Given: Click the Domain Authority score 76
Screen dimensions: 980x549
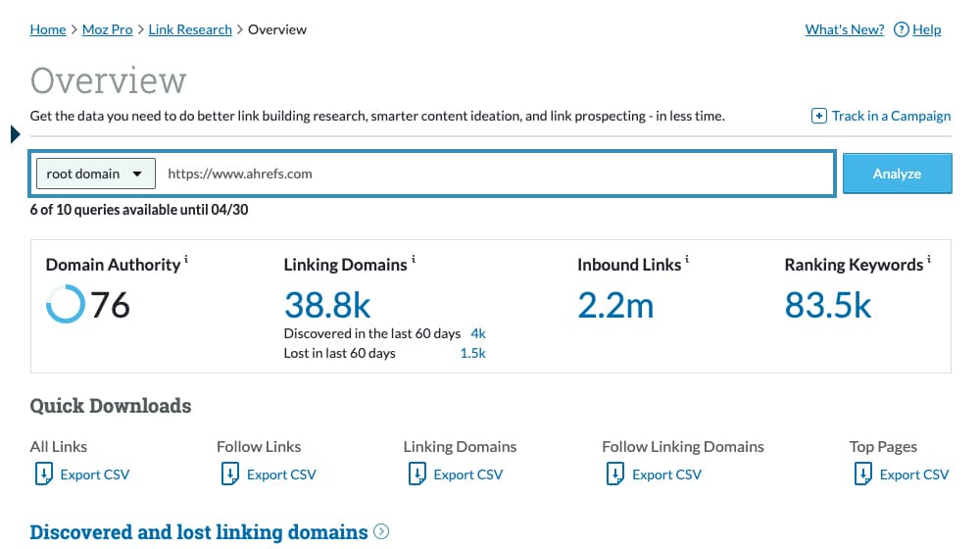Looking at the screenshot, I should pos(110,305).
